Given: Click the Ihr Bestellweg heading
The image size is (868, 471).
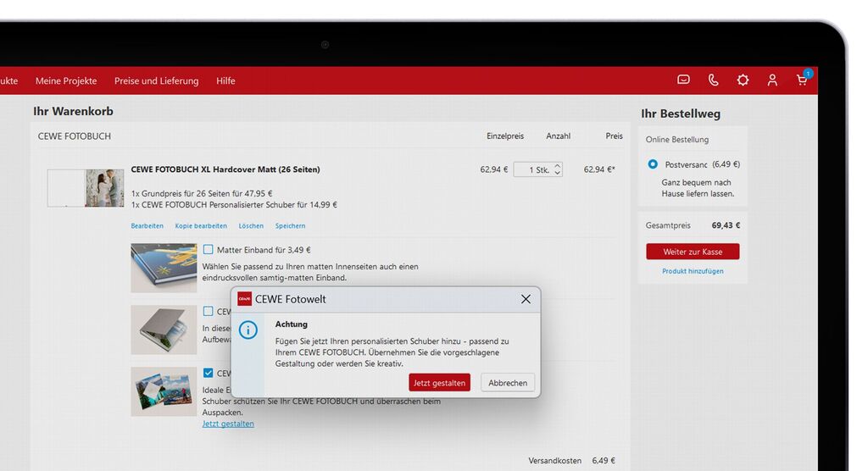Looking at the screenshot, I should 681,114.
